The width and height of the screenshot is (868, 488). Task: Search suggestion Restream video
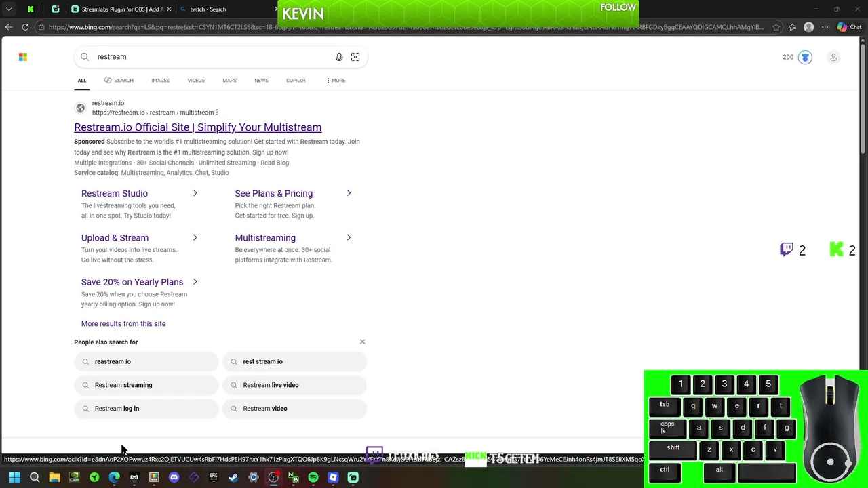click(294, 409)
